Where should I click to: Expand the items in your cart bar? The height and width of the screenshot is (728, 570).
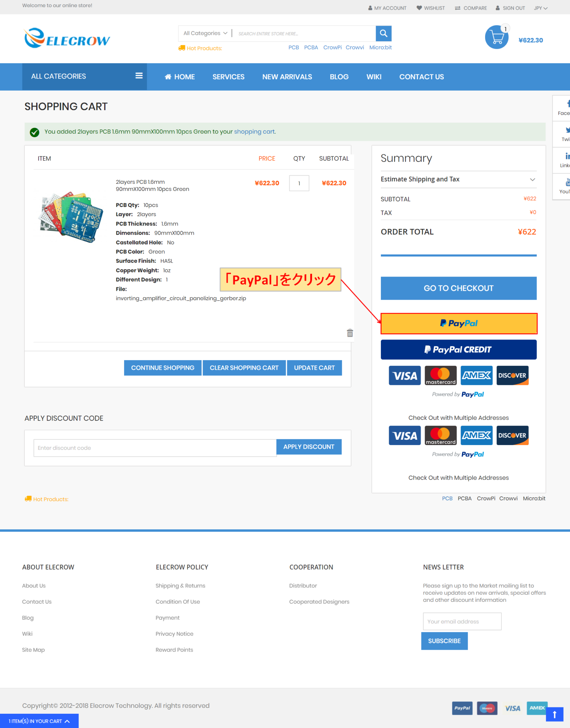tap(39, 721)
